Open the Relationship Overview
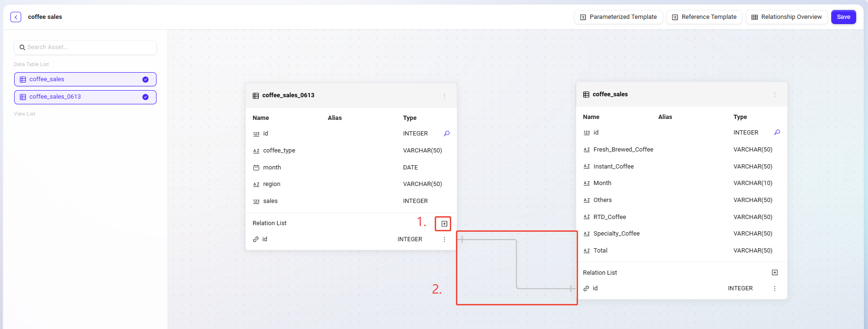868x329 pixels. (786, 17)
